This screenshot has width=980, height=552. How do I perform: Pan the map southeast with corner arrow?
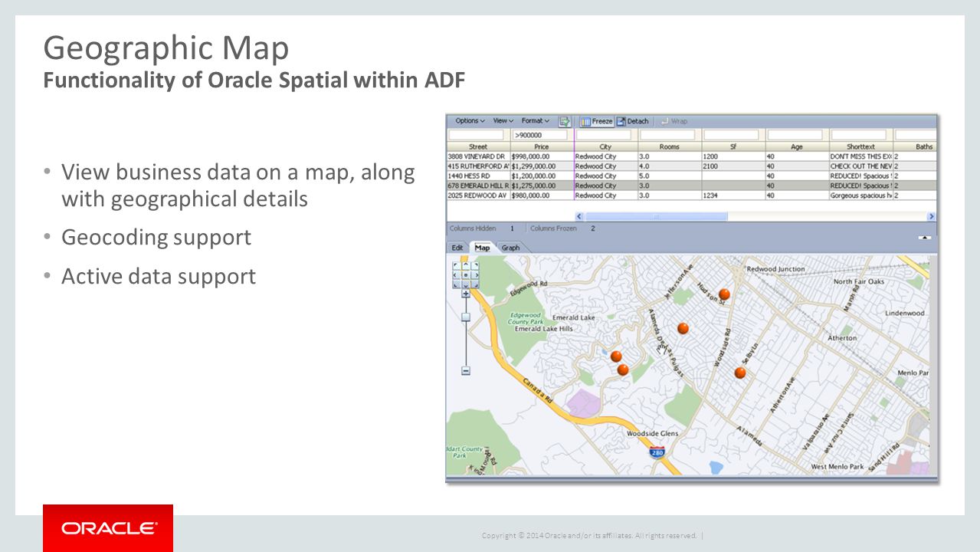click(475, 284)
